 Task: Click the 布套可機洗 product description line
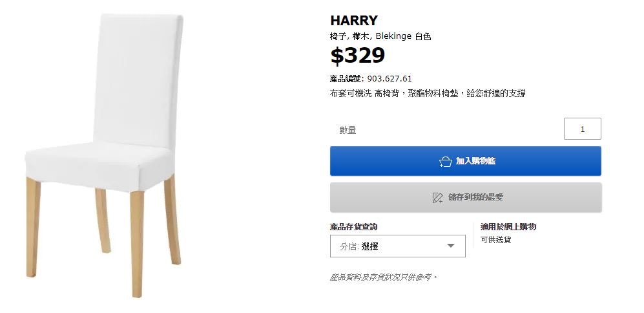(428, 93)
